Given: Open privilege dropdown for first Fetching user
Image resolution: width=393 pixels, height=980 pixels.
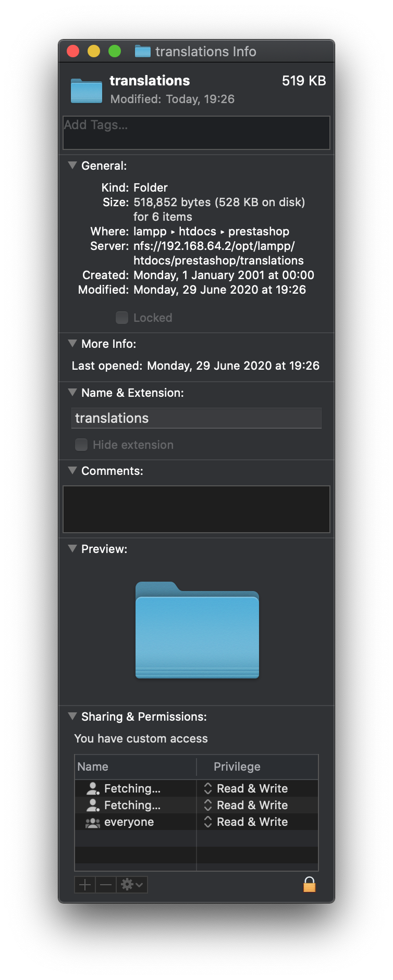Looking at the screenshot, I should [208, 788].
